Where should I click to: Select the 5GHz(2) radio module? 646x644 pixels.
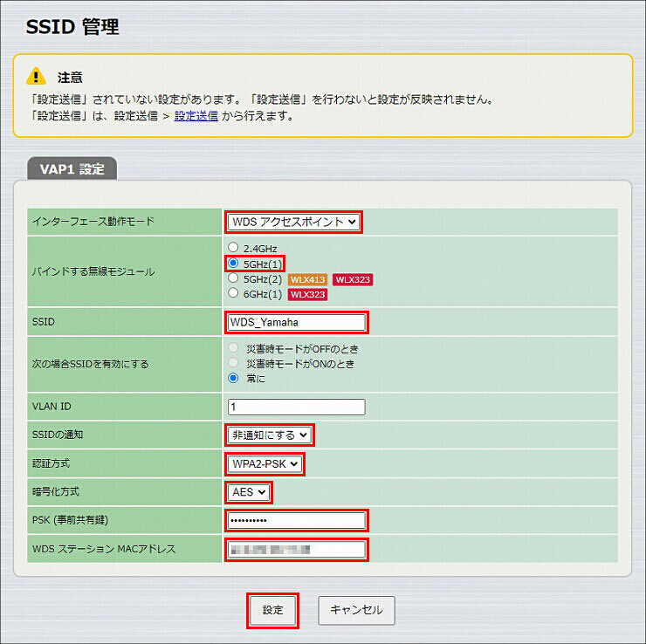pos(233,278)
